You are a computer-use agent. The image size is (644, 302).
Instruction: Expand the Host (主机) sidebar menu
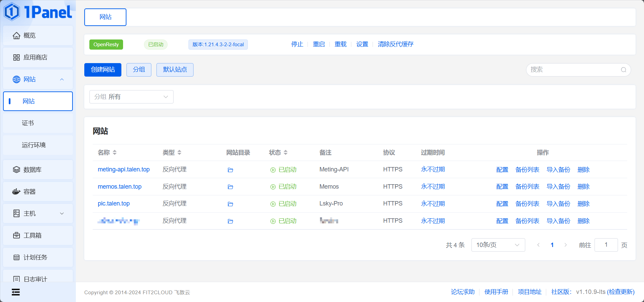(38, 214)
